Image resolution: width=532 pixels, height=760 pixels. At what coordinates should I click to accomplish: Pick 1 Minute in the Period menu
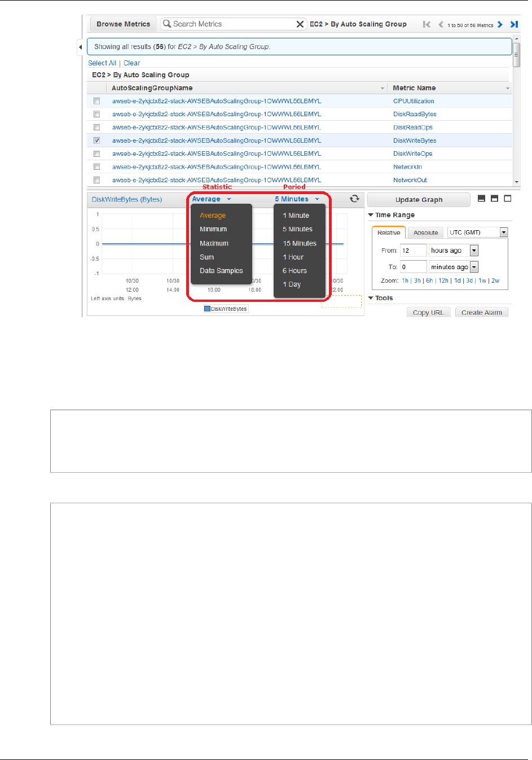pos(296,216)
